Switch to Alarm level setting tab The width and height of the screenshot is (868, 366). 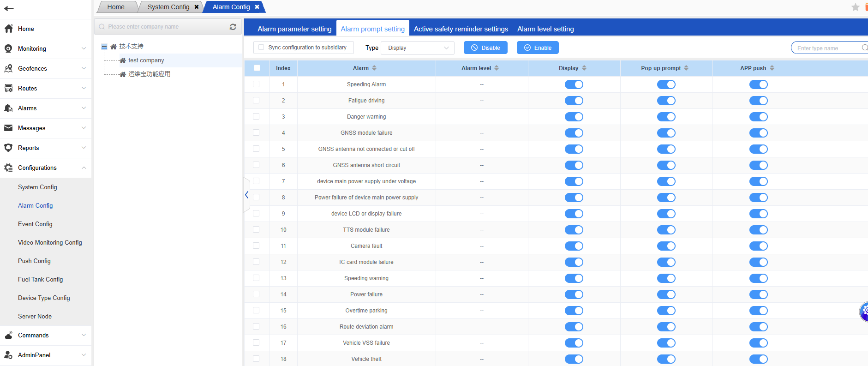click(x=545, y=29)
